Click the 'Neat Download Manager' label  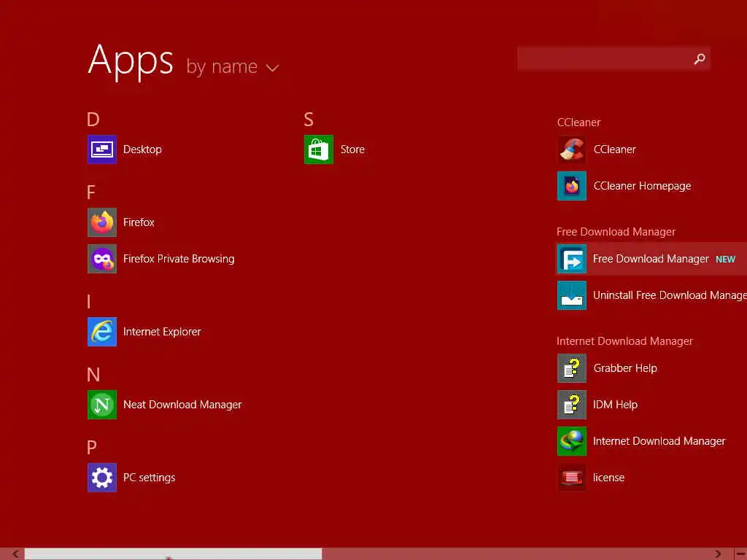tap(182, 405)
